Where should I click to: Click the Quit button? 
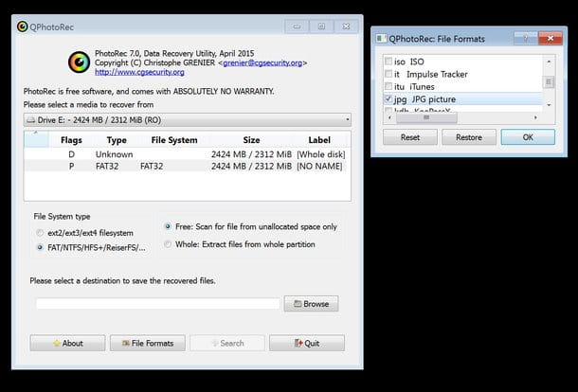pyautogui.click(x=307, y=343)
